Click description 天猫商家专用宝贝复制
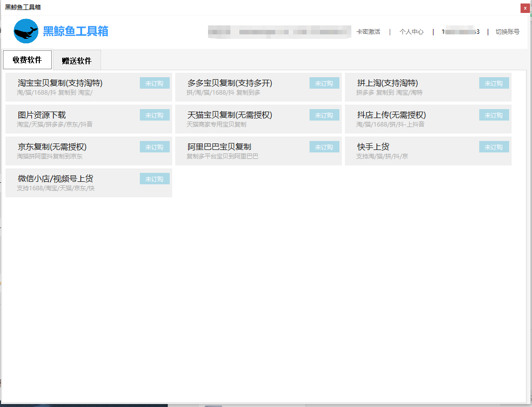Image resolution: width=532 pixels, height=407 pixels. pos(216,125)
